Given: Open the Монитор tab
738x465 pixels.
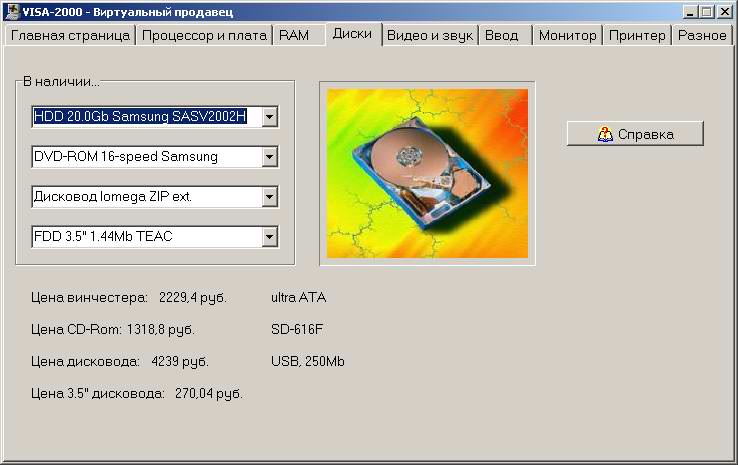Looking at the screenshot, I should [x=567, y=35].
